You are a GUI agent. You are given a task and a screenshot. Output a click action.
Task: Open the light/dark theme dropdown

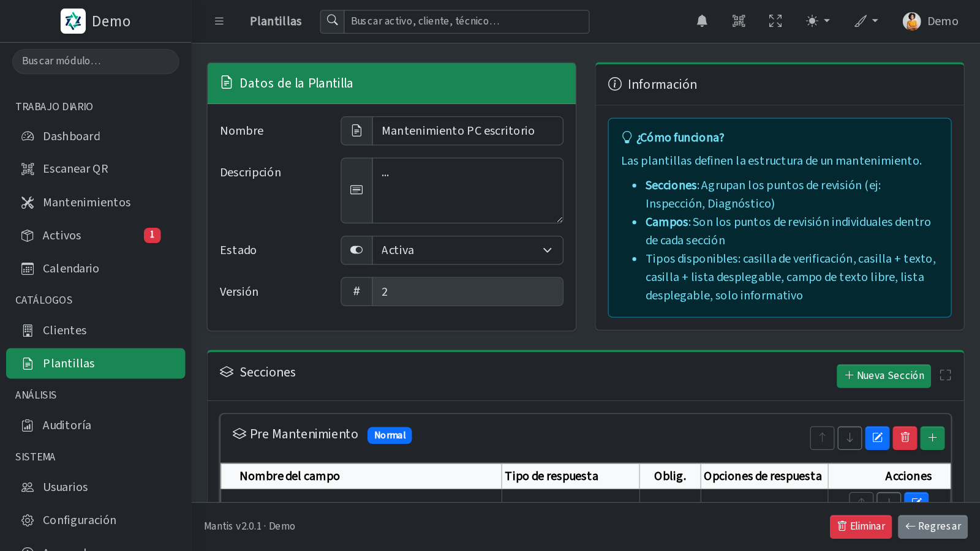pyautogui.click(x=818, y=21)
